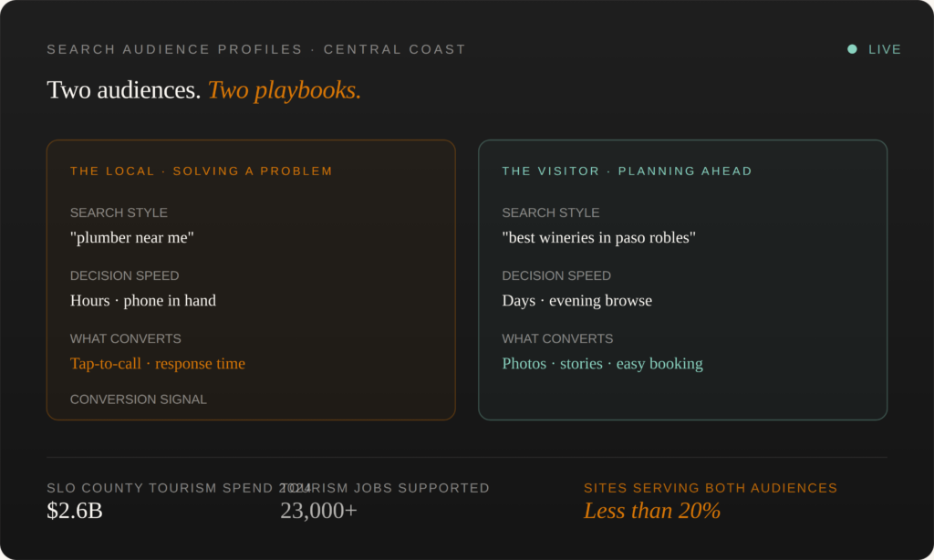Click the Visitor card's What Converts label
Image resolution: width=934 pixels, height=560 pixels.
click(557, 339)
